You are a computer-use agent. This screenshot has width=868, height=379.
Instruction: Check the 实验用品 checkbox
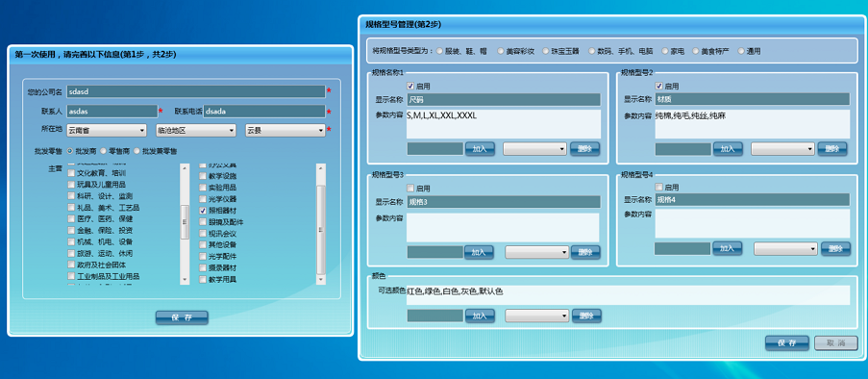point(203,188)
